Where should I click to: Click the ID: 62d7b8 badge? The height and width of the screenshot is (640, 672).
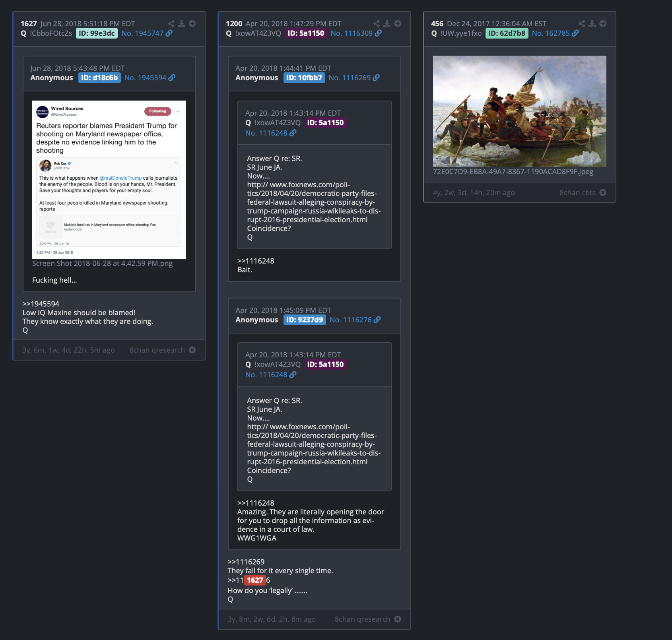(507, 33)
